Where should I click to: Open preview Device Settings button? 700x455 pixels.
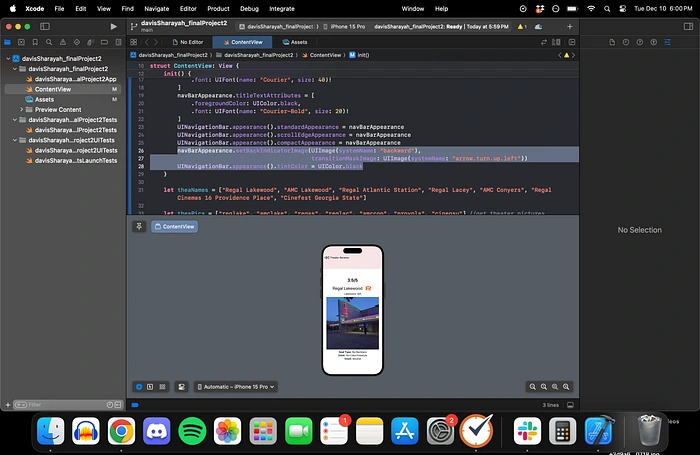(x=181, y=386)
